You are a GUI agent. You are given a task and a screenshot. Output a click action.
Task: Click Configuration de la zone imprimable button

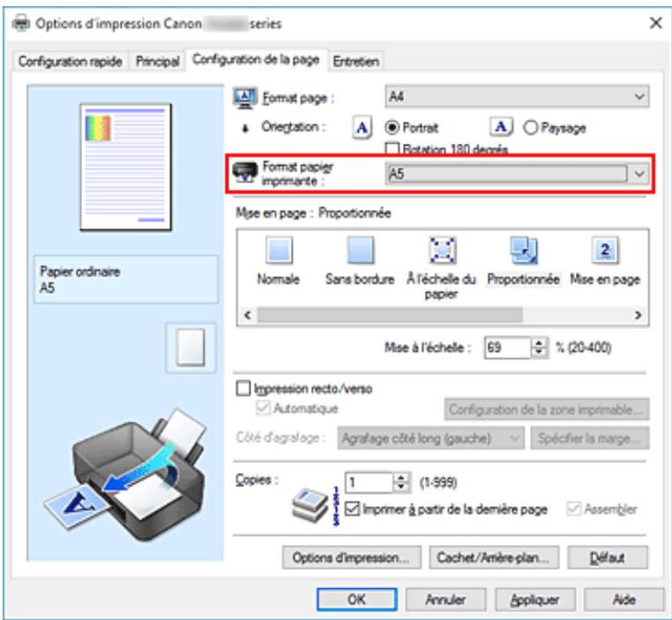click(547, 409)
